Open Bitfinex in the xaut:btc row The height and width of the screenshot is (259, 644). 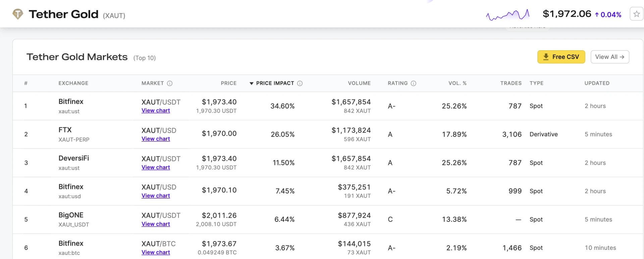pyautogui.click(x=71, y=244)
